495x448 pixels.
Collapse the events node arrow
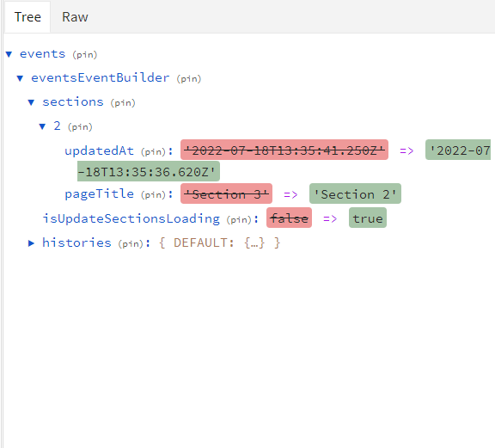tap(9, 54)
